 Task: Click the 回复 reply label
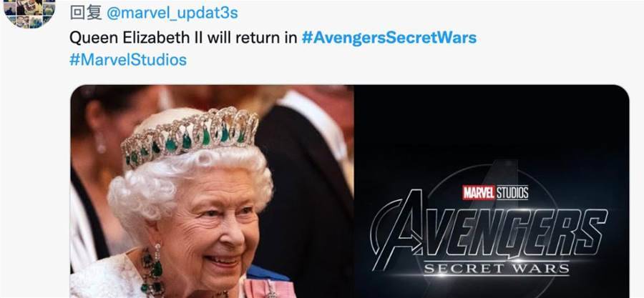coord(85,13)
